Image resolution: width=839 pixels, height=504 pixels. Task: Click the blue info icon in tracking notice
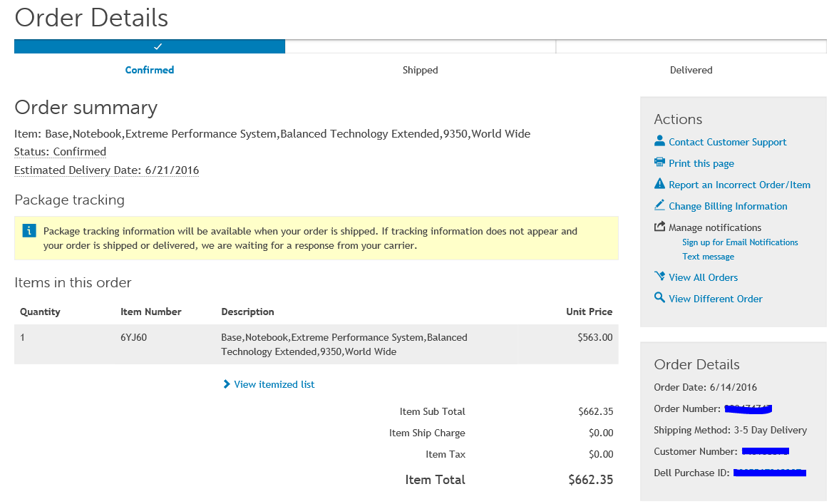pyautogui.click(x=29, y=230)
